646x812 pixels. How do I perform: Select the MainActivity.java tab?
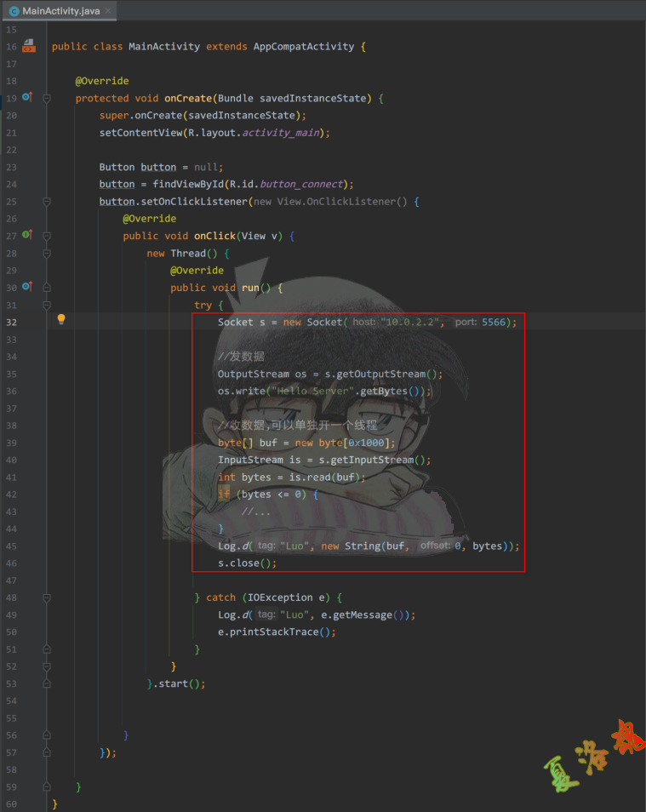61,11
